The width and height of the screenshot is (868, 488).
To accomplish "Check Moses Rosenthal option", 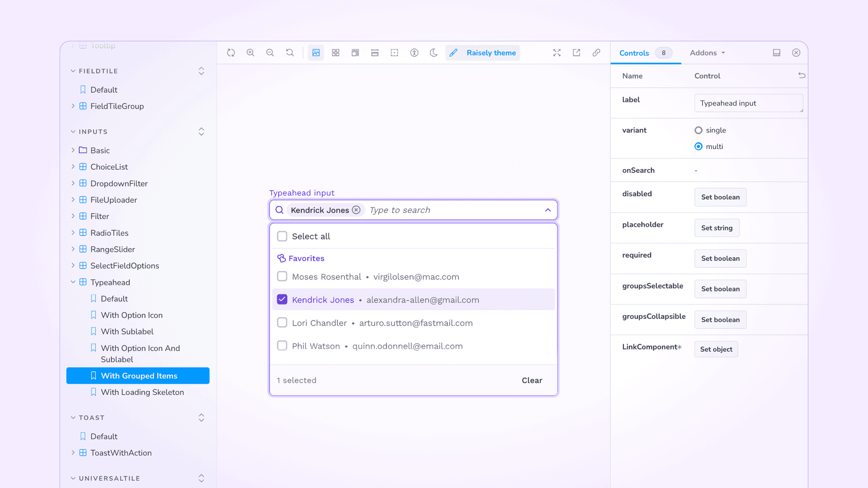I will click(282, 277).
